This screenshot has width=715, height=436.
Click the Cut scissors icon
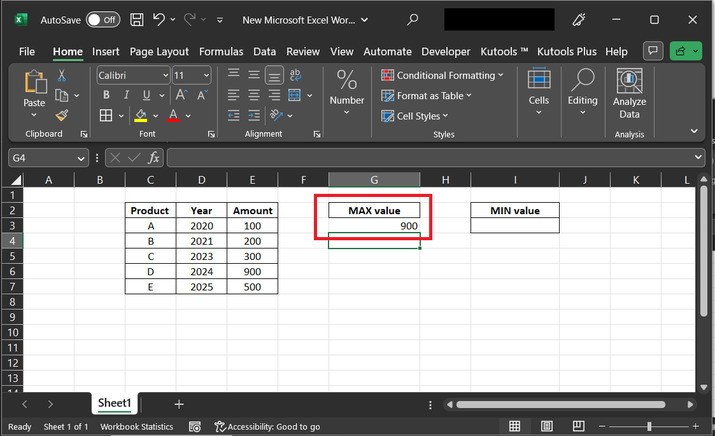click(62, 75)
